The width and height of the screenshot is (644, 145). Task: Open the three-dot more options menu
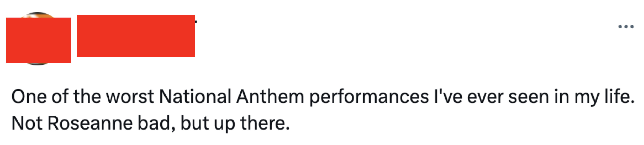pyautogui.click(x=626, y=26)
